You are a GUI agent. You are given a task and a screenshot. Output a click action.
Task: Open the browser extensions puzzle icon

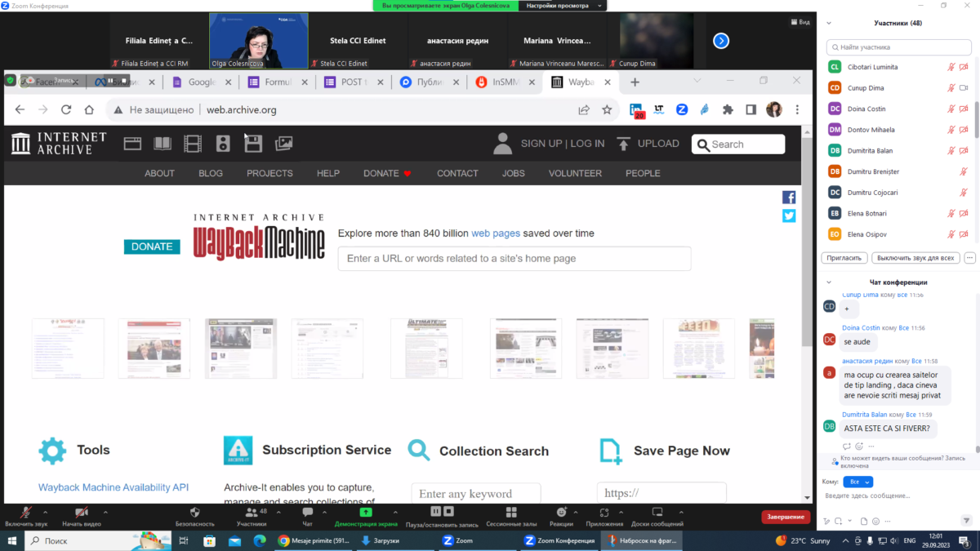tap(728, 109)
